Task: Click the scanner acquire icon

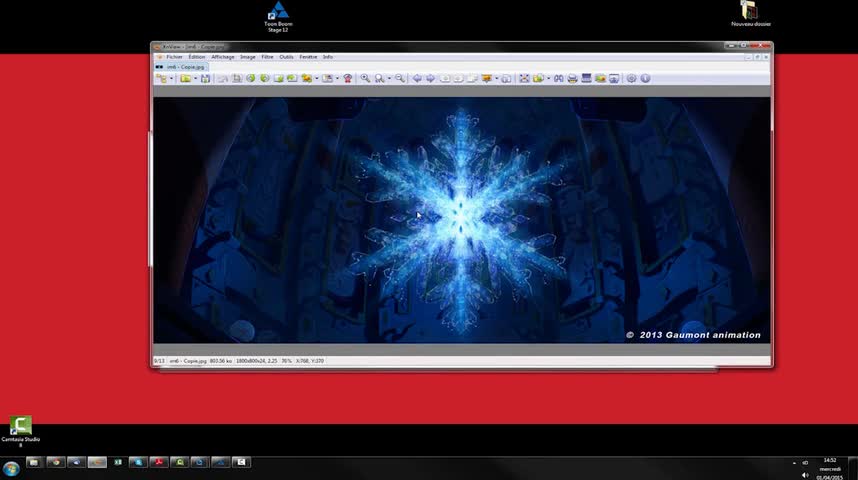Action: point(586,79)
